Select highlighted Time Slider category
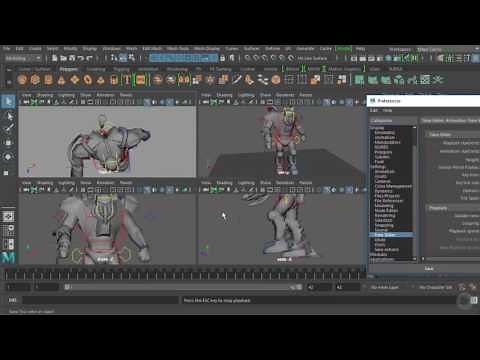 [392, 235]
